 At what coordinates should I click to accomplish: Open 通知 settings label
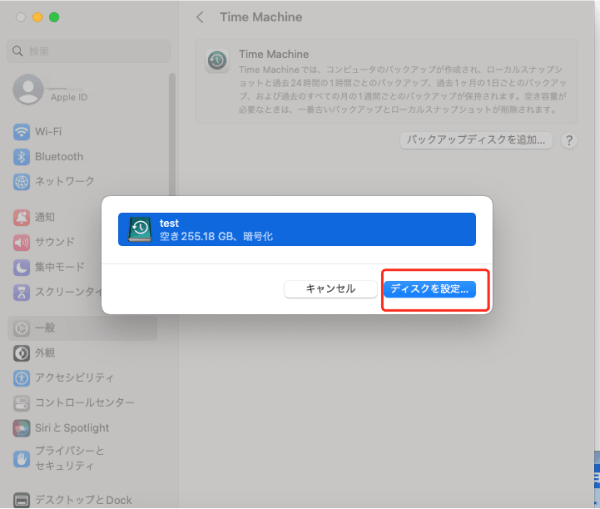[x=45, y=217]
